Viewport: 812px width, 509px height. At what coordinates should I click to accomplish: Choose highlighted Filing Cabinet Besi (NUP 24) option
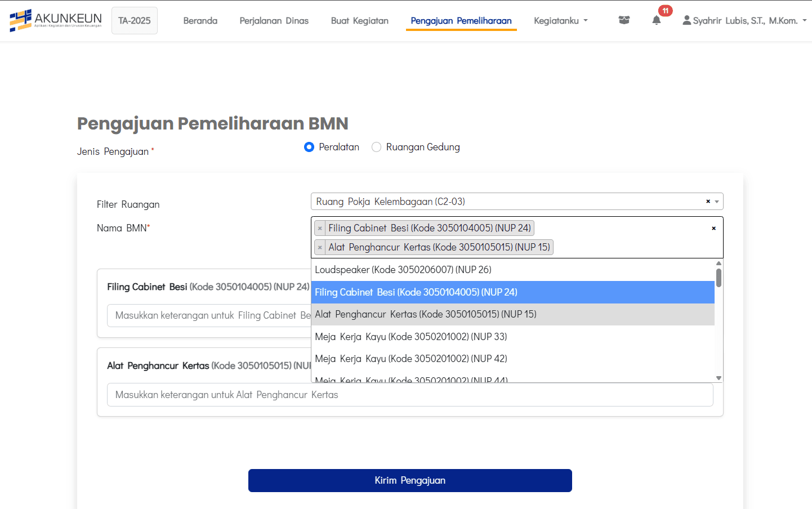513,292
